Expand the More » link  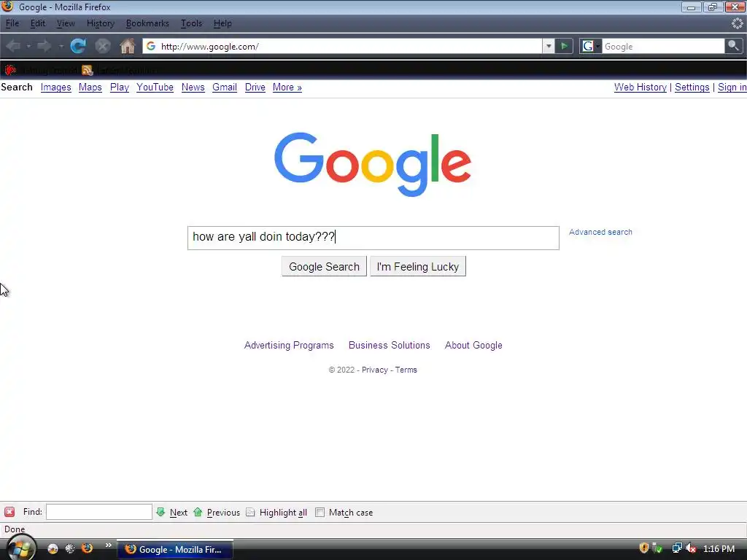287,87
